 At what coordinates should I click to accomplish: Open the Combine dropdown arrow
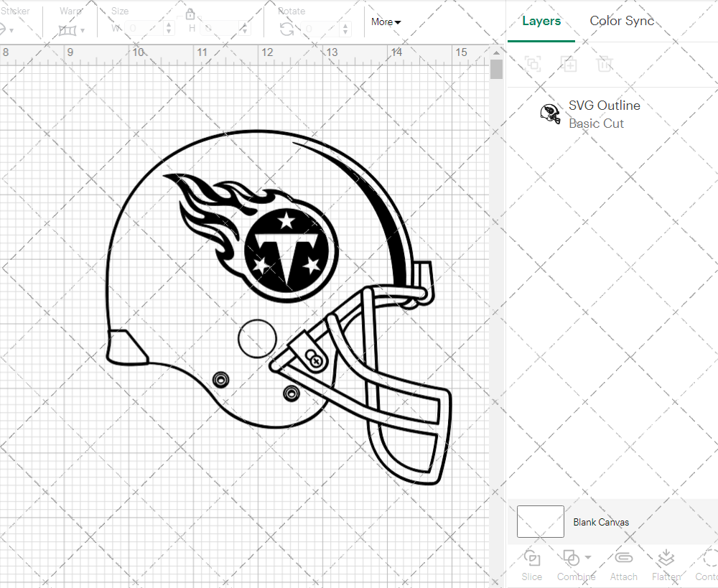[589, 558]
